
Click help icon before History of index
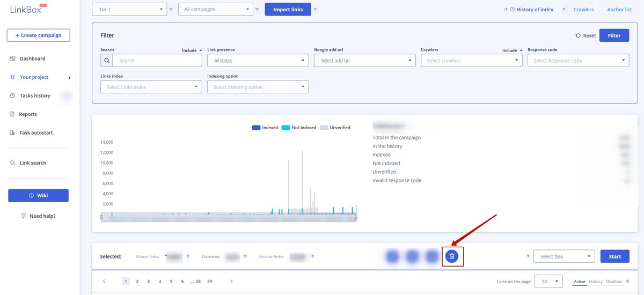[506, 9]
